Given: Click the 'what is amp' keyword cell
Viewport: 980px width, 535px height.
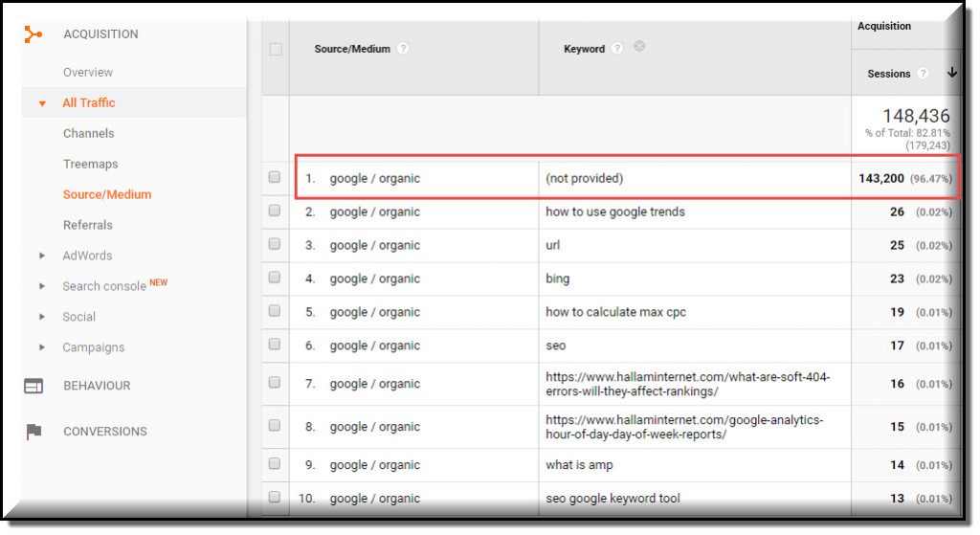Looking at the screenshot, I should tap(579, 466).
